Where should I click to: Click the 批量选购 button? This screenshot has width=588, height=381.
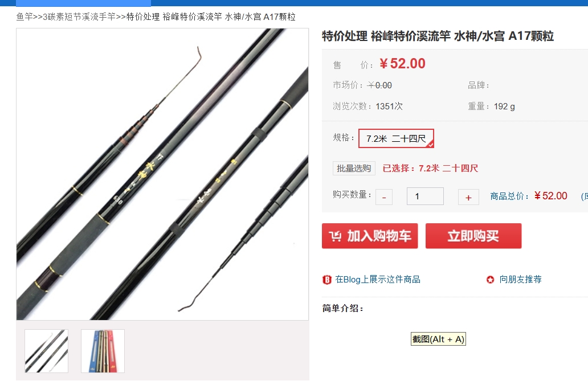click(354, 169)
